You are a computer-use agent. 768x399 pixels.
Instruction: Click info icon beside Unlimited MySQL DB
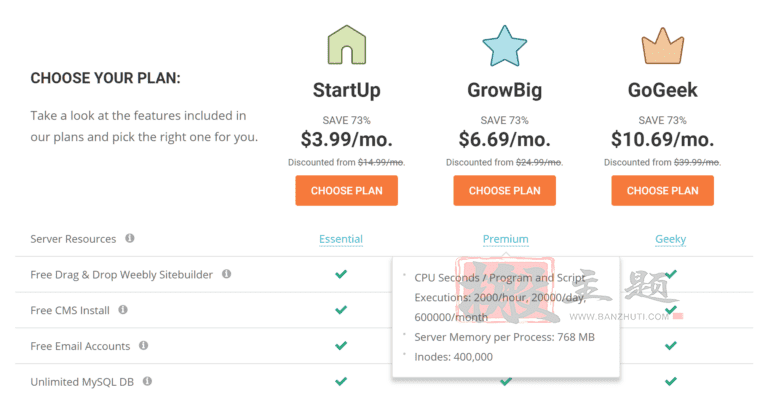(147, 381)
